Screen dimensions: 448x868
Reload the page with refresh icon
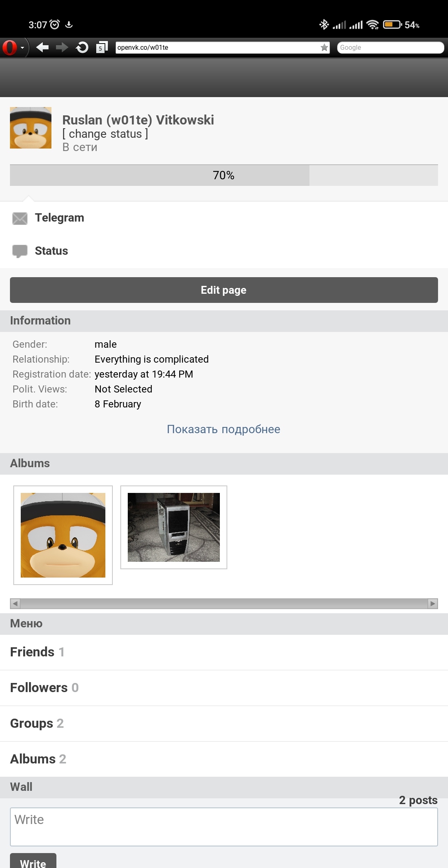[x=81, y=47]
